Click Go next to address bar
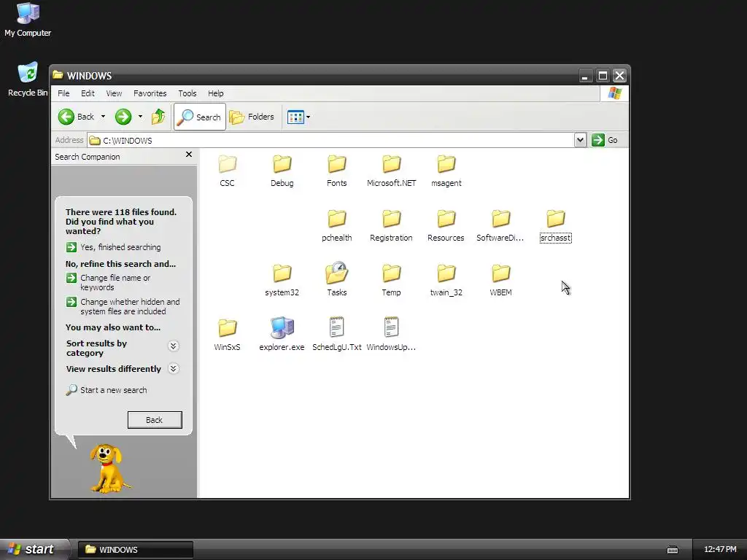This screenshot has height=560, width=747. pos(605,140)
